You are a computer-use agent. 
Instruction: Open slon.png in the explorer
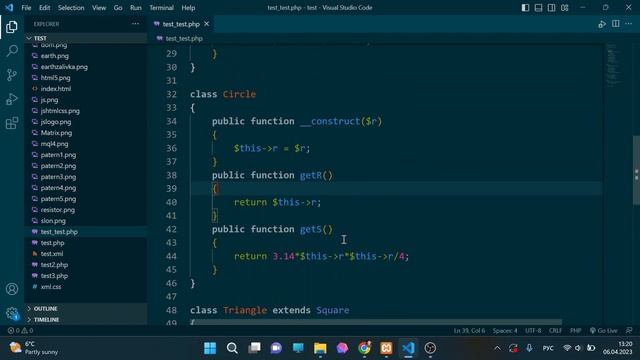click(x=53, y=221)
